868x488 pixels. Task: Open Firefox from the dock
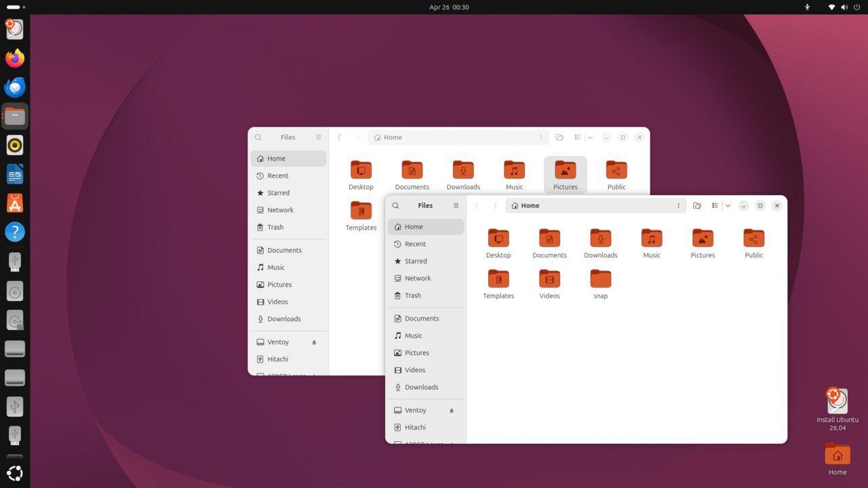(x=15, y=58)
